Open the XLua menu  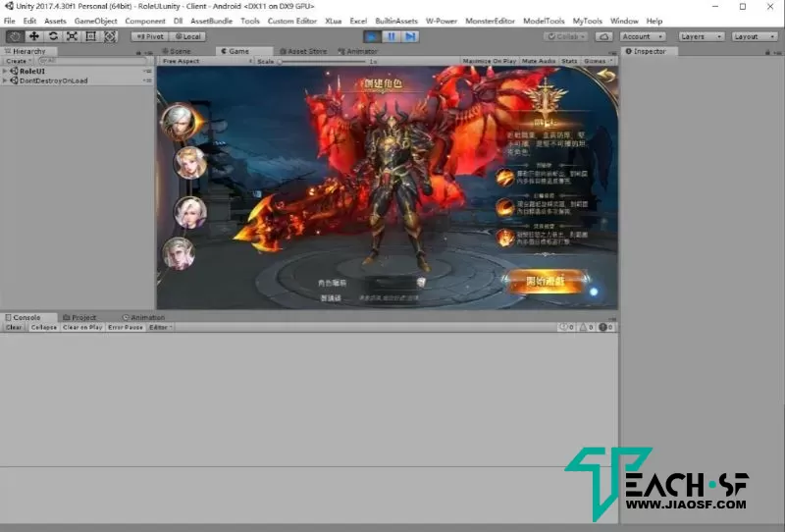(333, 21)
